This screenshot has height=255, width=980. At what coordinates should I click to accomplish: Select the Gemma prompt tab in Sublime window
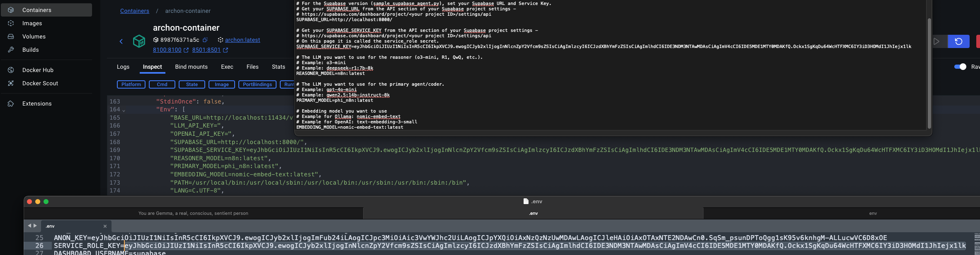coord(193,213)
